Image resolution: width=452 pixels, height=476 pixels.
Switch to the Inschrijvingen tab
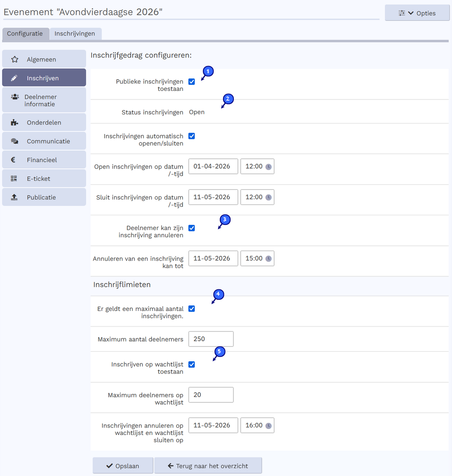click(75, 34)
